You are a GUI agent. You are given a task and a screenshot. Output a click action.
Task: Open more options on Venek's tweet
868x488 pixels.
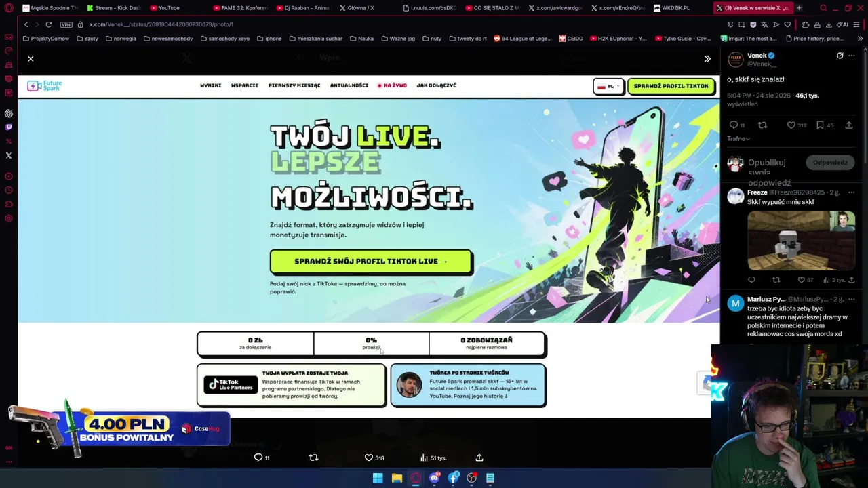pos(852,56)
